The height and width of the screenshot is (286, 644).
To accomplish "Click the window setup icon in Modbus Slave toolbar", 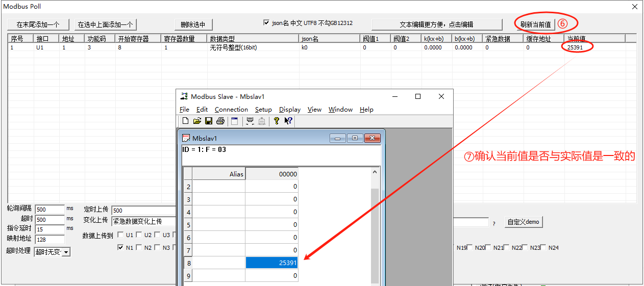I will pos(235,121).
